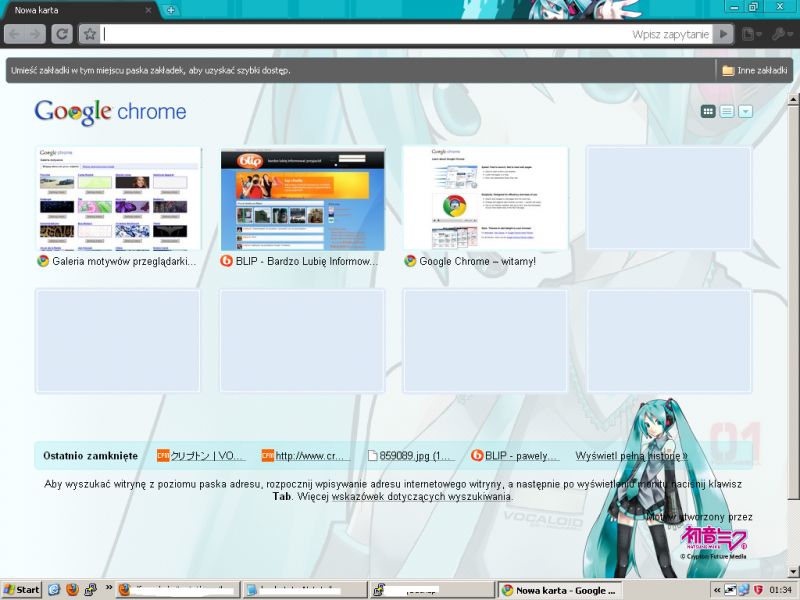Activate Nowa karta - Google taskbar button
The height and width of the screenshot is (600, 800).
[x=559, y=590]
